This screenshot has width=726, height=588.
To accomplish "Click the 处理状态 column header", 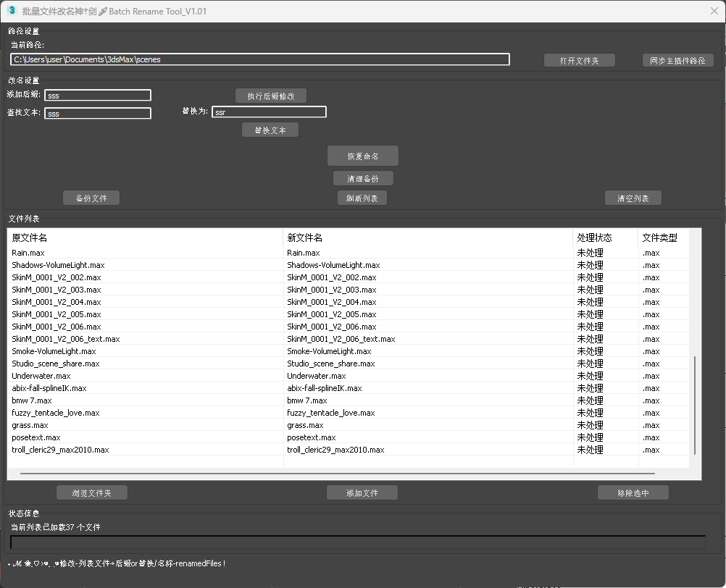I will pos(605,238).
